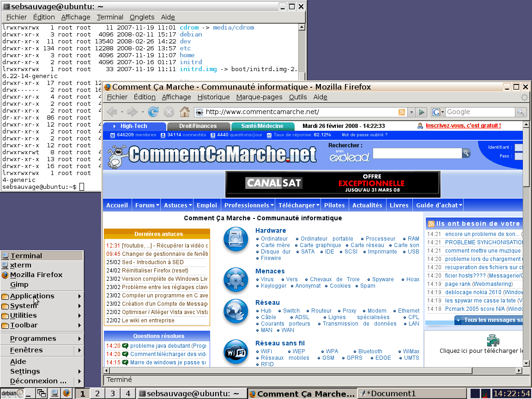Click the magnifier icon in the Google search box
Image resolution: width=532 pixels, height=399 pixels.
520,112
